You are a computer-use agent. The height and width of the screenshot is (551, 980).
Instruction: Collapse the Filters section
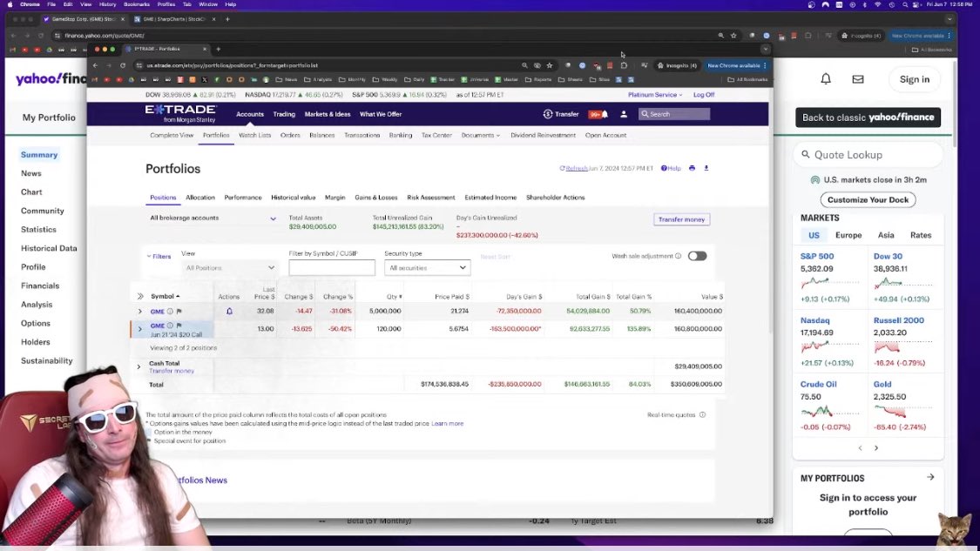tap(159, 256)
